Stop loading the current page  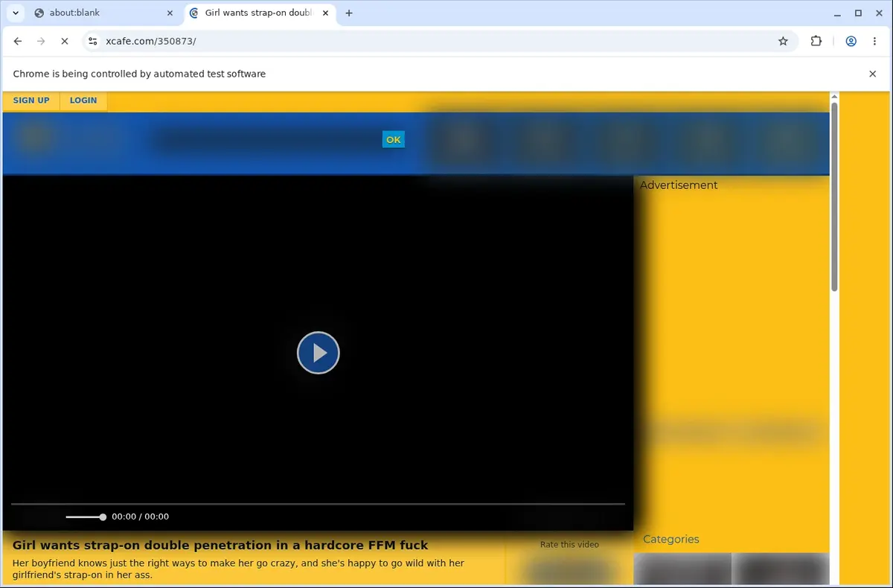[x=65, y=42]
